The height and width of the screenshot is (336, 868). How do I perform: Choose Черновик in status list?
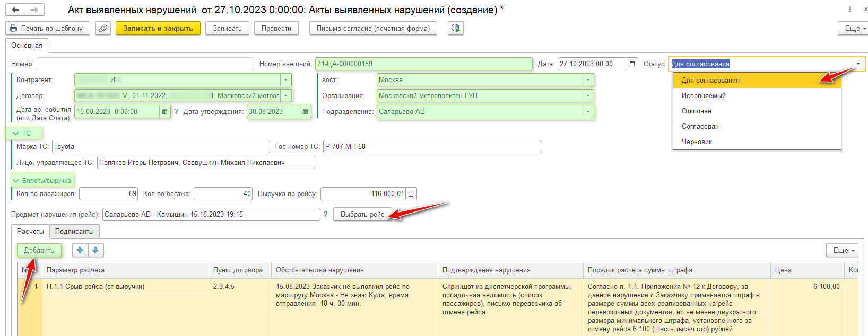(697, 142)
